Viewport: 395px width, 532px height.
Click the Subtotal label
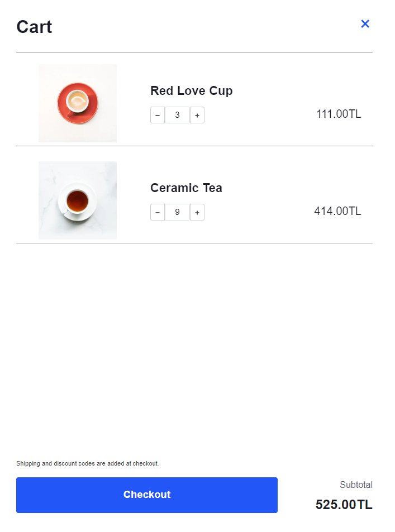click(356, 485)
